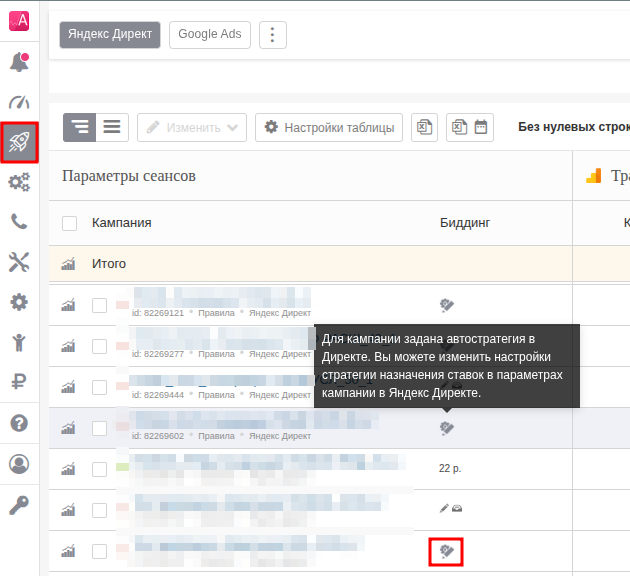Check the campaign with id 82269602

[99, 428]
